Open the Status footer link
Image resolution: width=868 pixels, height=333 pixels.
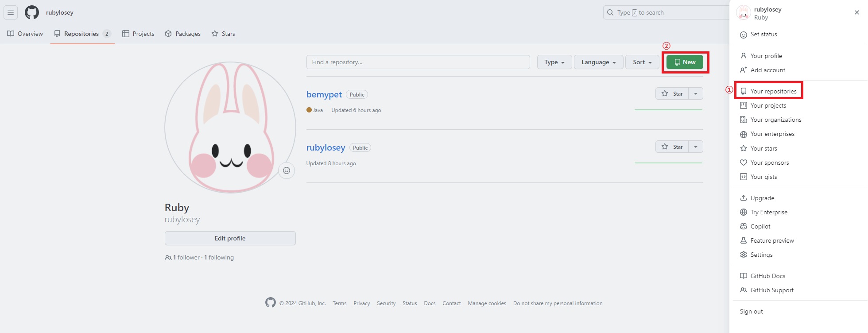[x=410, y=303]
